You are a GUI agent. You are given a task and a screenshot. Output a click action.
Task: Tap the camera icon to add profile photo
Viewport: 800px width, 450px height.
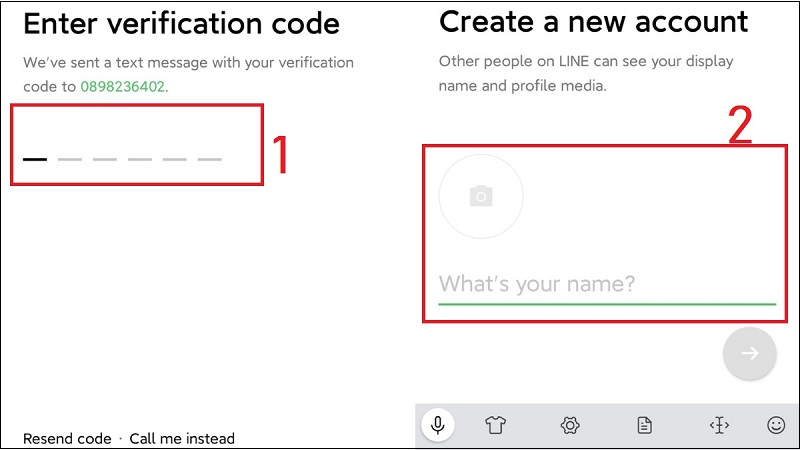481,196
